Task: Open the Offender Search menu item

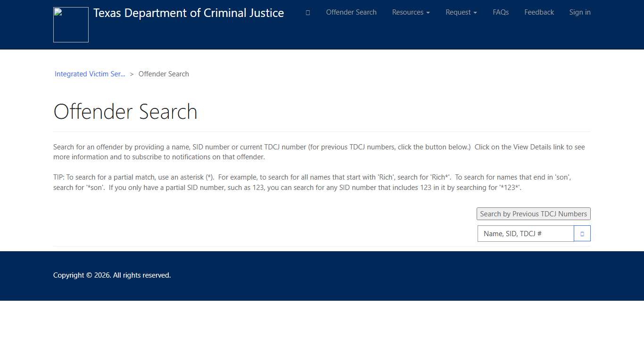Action: tap(351, 12)
